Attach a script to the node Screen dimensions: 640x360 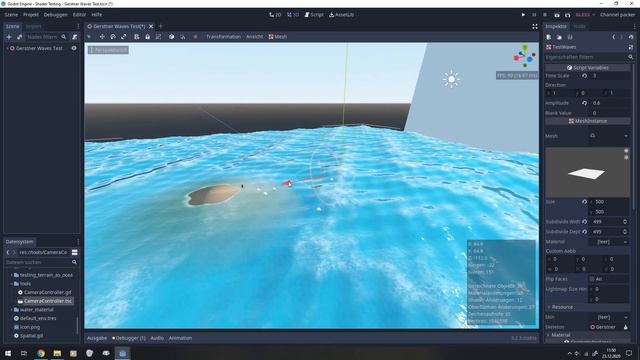[x=74, y=37]
